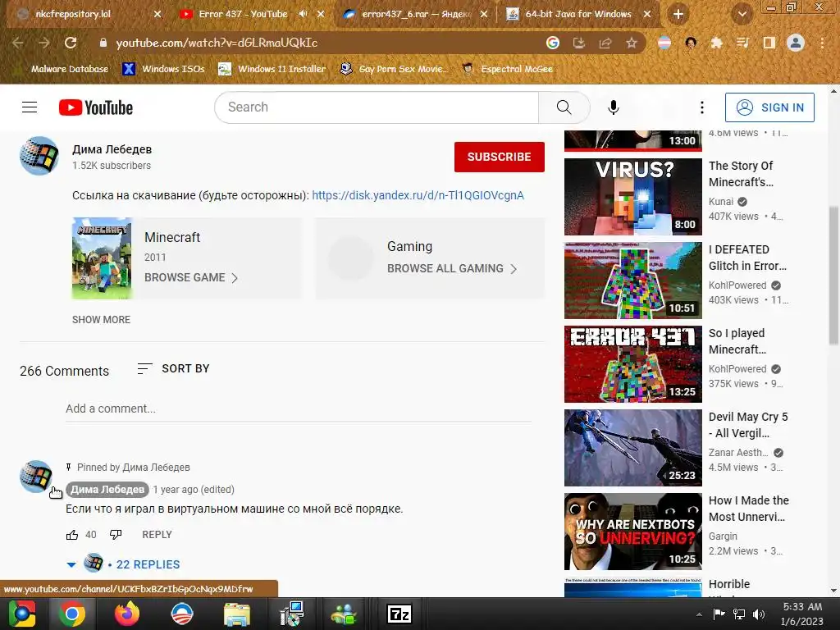
Task: Click the YouTube search input field
Action: coord(377,107)
